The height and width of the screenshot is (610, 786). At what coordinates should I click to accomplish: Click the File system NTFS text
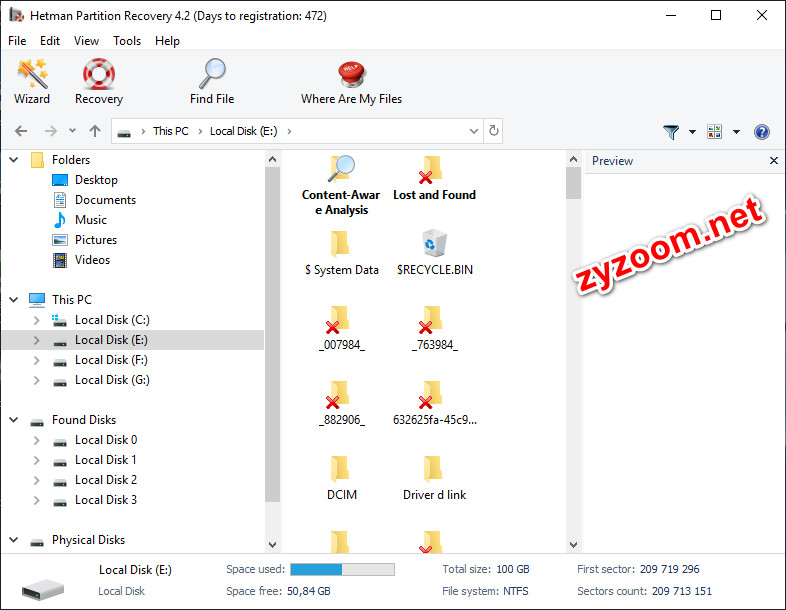click(485, 591)
